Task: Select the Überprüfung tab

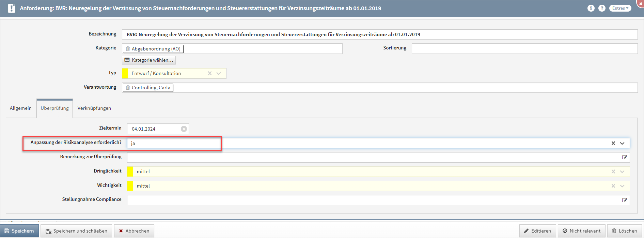Action: pos(54,108)
